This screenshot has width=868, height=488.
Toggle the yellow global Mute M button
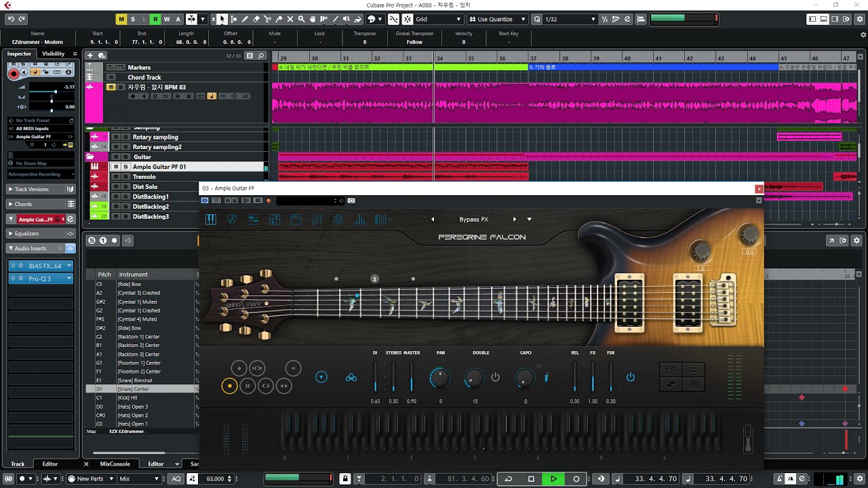[121, 19]
